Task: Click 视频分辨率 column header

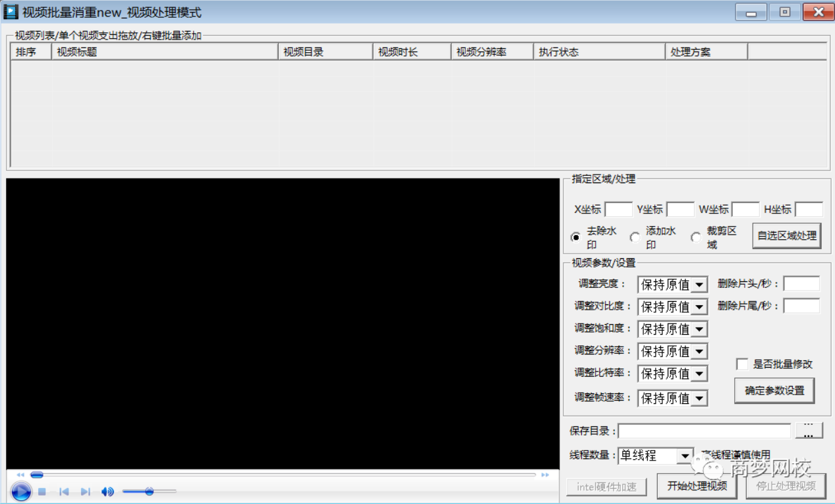Action: click(492, 52)
